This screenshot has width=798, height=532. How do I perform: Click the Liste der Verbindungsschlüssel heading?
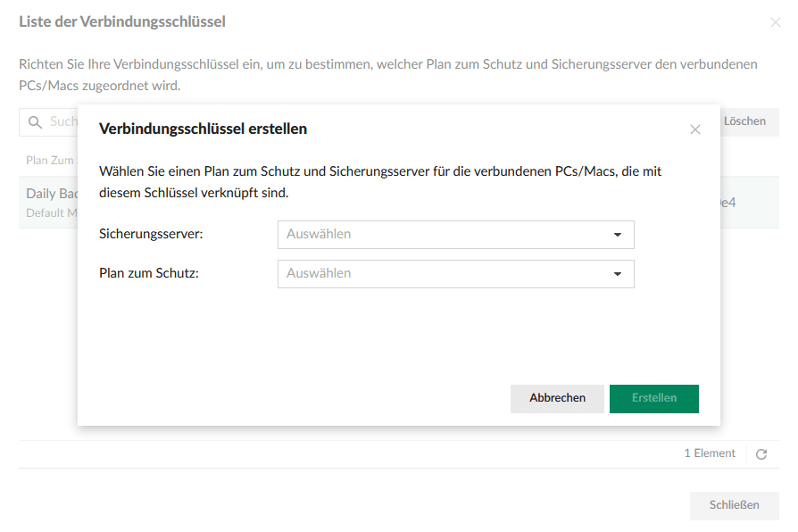pos(122,21)
